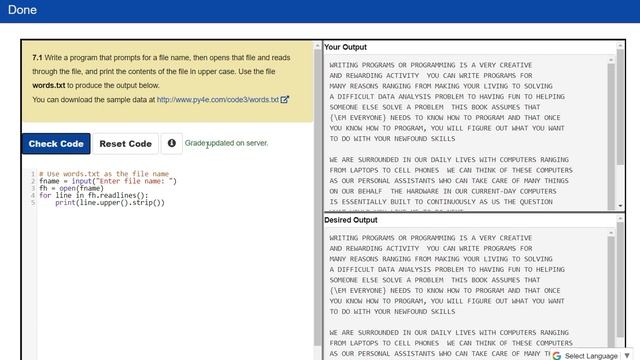This screenshot has width=640, height=360.
Task: Click the Check Code button
Action: (x=56, y=144)
